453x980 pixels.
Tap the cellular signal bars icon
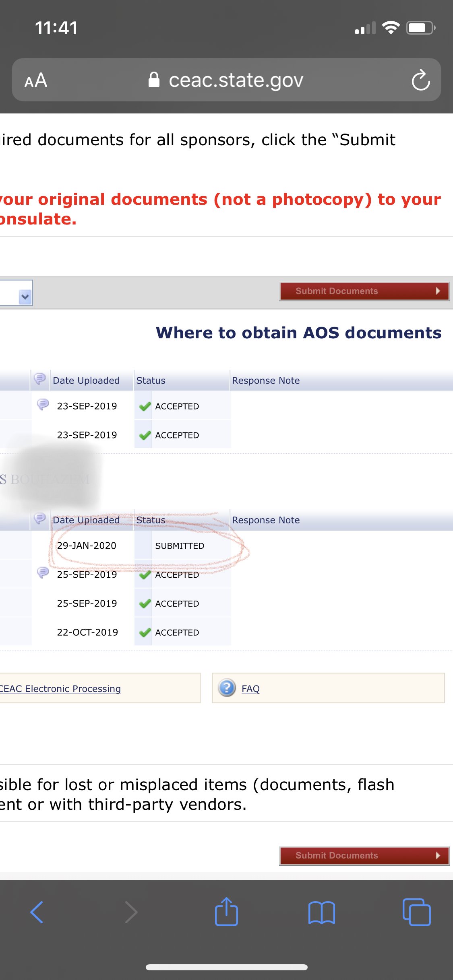tap(365, 28)
